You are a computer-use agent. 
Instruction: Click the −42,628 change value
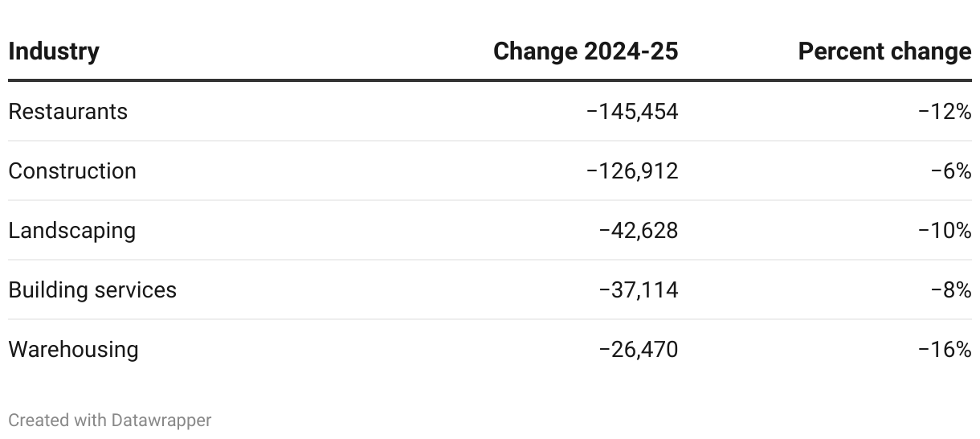click(639, 231)
